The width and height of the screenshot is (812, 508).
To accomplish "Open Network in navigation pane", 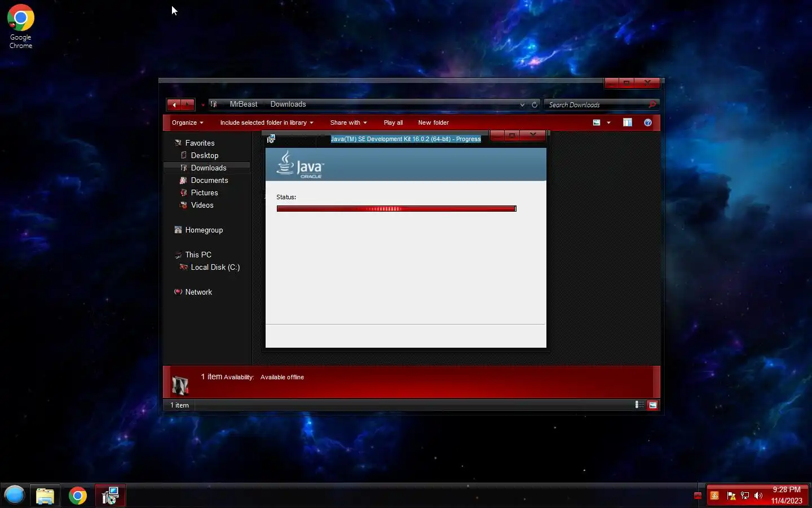I will coord(198,292).
